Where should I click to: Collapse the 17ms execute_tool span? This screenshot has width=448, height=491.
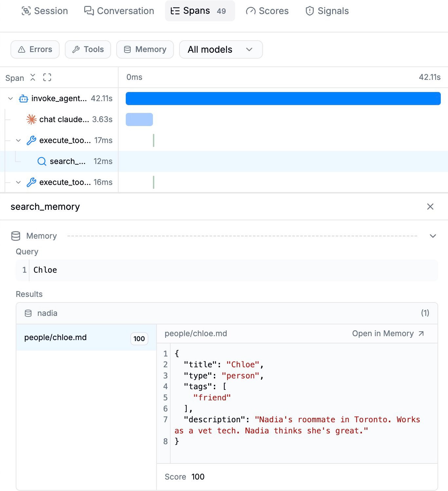pyautogui.click(x=18, y=140)
